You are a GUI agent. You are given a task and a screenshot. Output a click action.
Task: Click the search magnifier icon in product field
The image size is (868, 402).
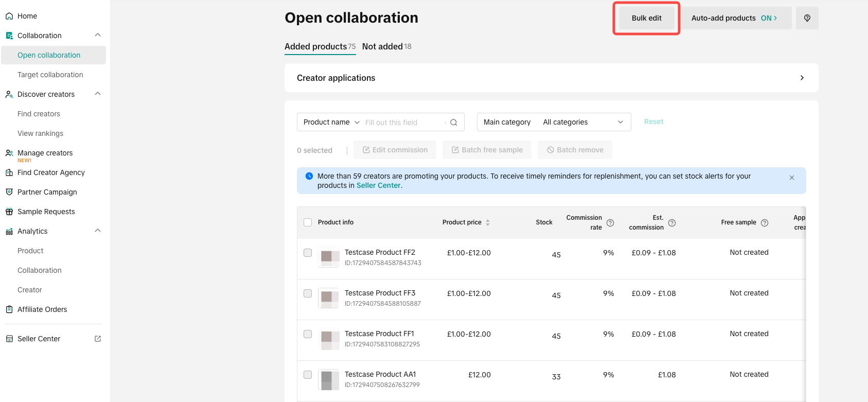click(453, 123)
